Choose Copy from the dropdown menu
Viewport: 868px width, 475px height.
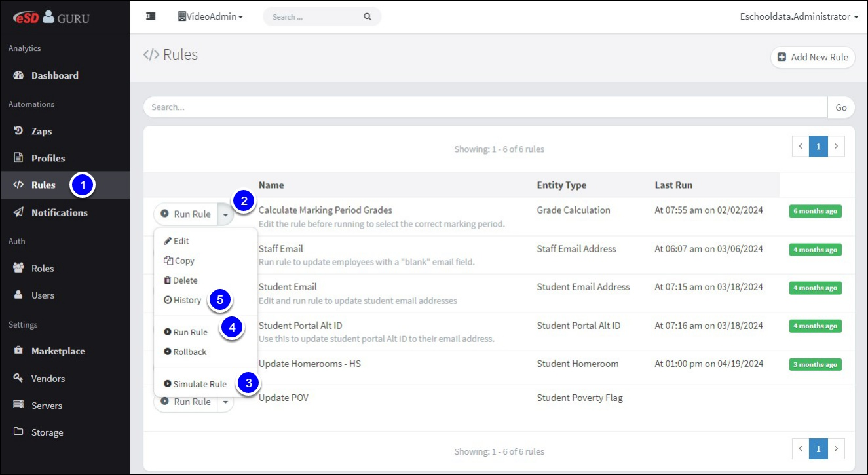tap(179, 261)
